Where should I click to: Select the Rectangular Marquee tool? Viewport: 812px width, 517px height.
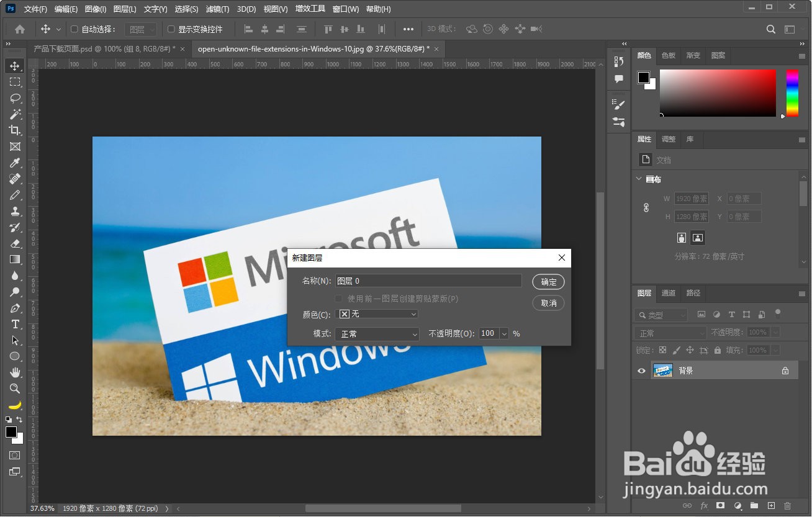tap(15, 82)
